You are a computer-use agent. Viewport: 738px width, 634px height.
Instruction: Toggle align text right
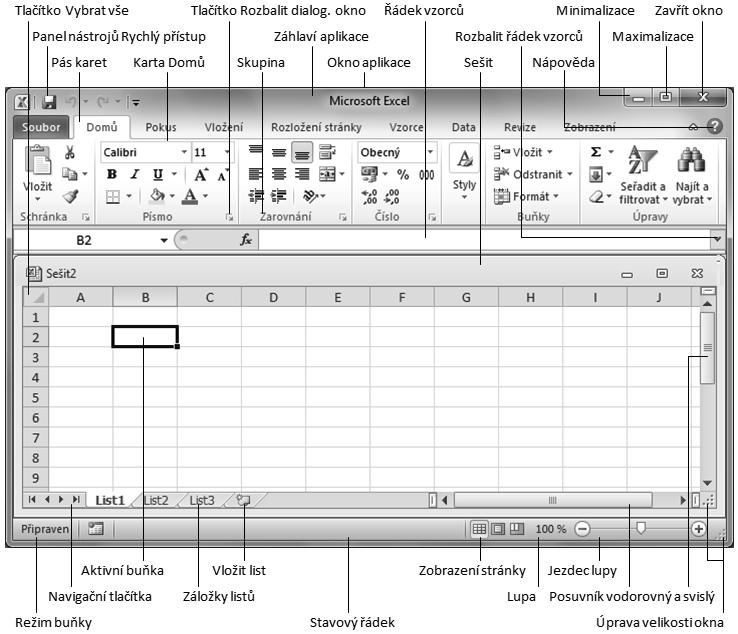(302, 174)
